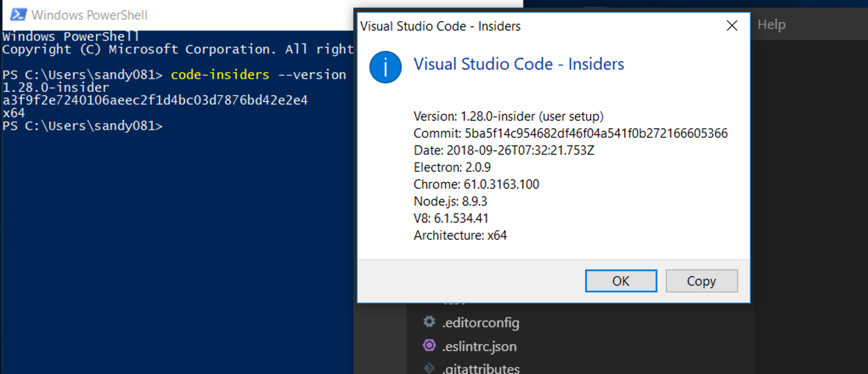Click the Version 1.28.0-insider line in the dialog
The height and width of the screenshot is (374, 868).
pyautogui.click(x=509, y=116)
